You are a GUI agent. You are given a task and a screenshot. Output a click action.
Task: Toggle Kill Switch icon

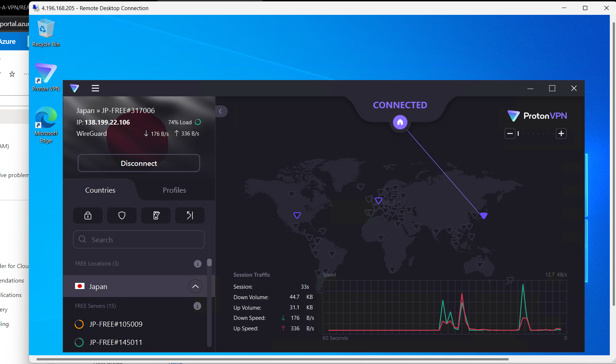(x=156, y=216)
